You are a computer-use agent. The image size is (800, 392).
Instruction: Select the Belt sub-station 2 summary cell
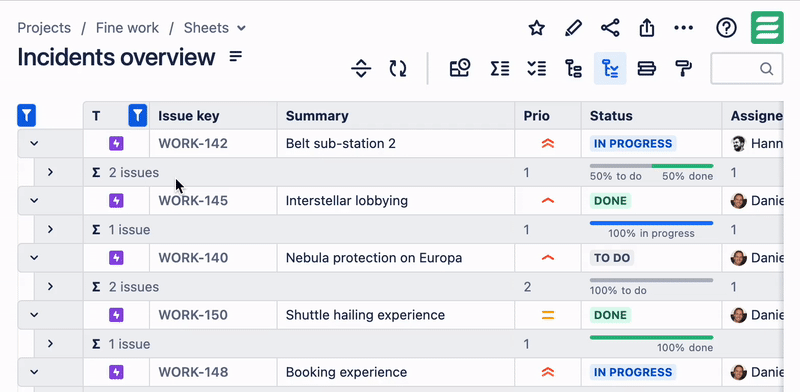[x=396, y=143]
